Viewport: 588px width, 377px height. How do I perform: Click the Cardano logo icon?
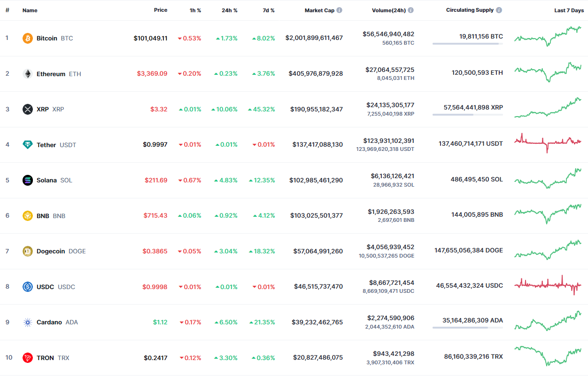[x=28, y=322]
